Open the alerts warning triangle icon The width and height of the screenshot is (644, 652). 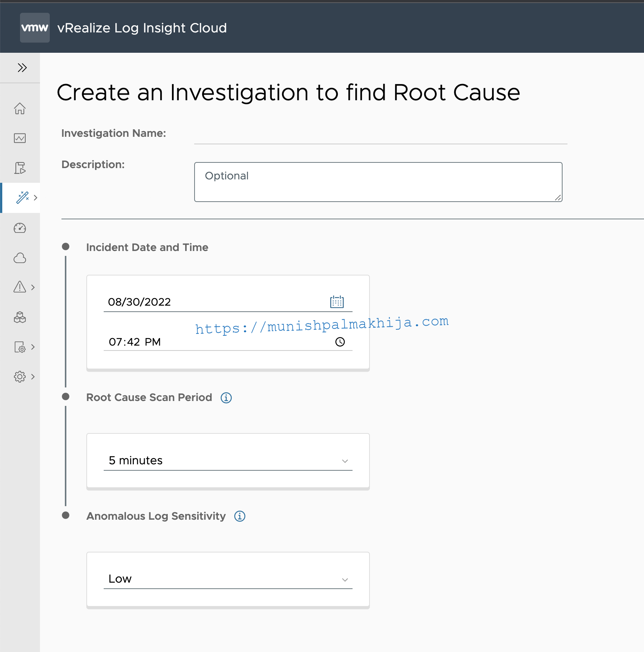pyautogui.click(x=20, y=287)
